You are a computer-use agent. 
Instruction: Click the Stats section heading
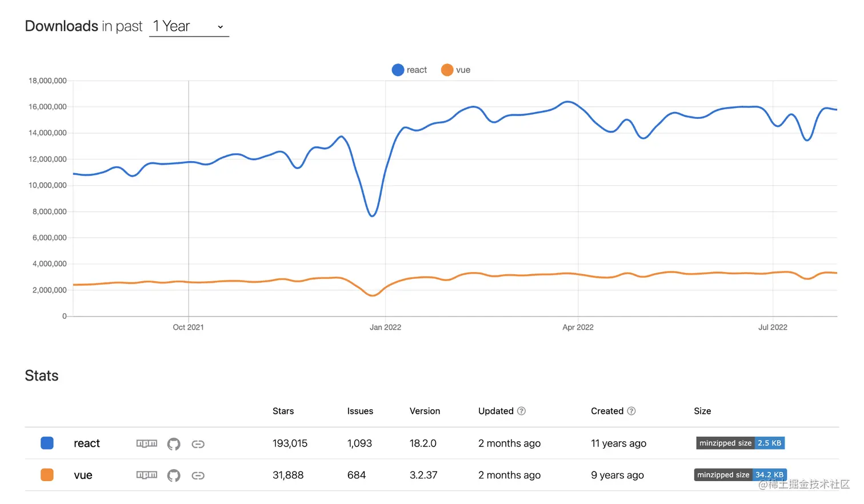coord(42,375)
